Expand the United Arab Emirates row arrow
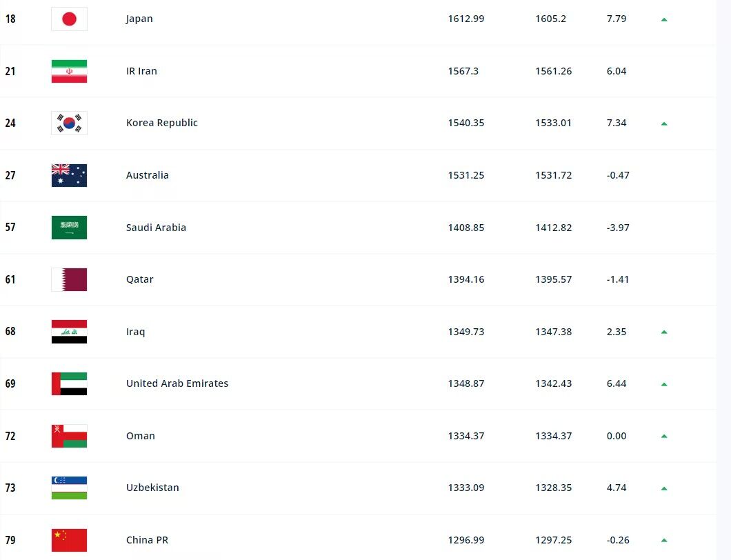The image size is (731, 560). (x=664, y=384)
